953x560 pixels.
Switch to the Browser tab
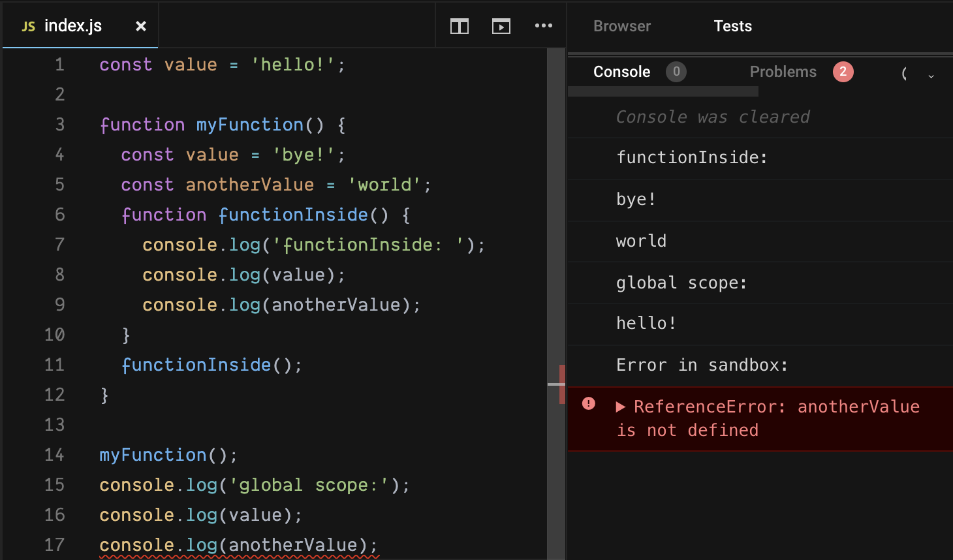(621, 26)
